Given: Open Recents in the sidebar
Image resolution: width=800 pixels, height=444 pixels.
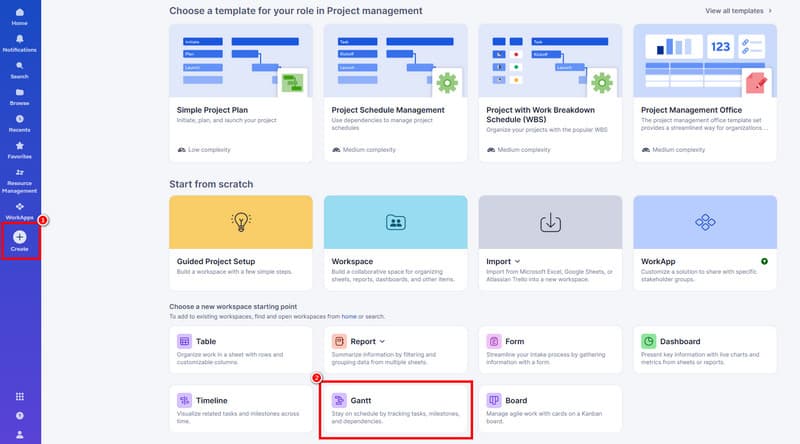Looking at the screenshot, I should tap(19, 123).
